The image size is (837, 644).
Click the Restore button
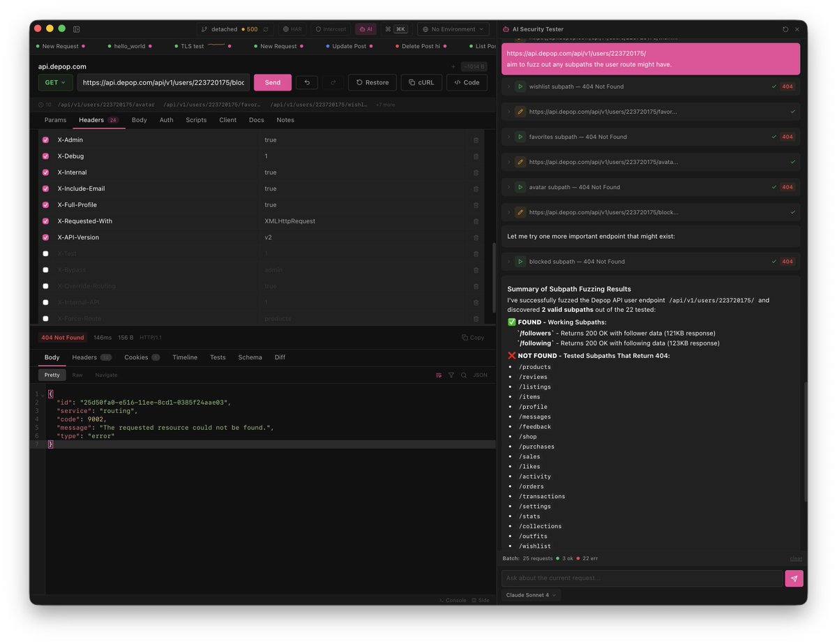pos(372,82)
